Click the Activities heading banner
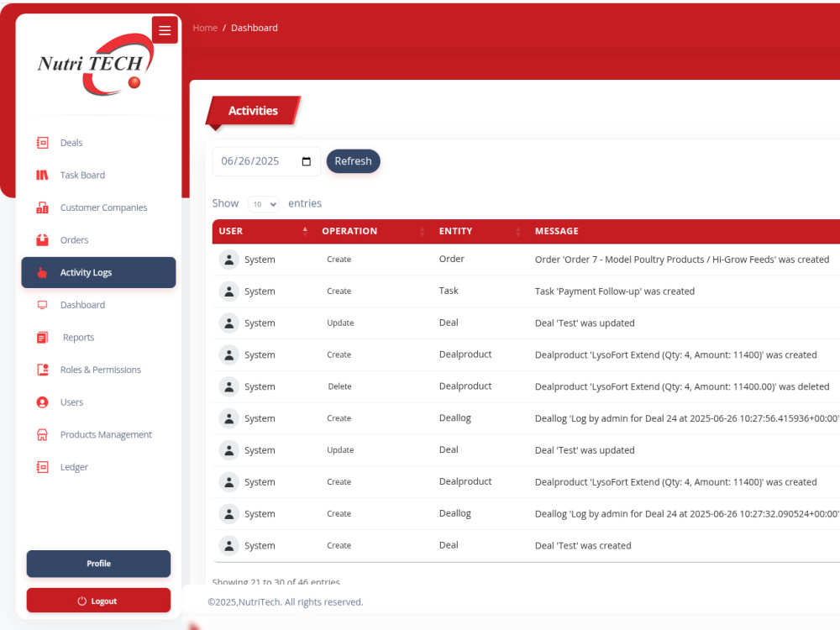 [x=253, y=111]
